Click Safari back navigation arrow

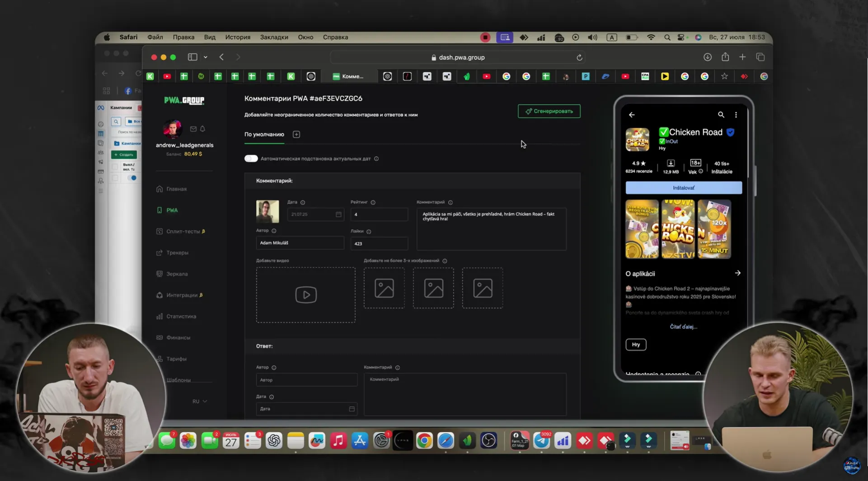pos(221,57)
